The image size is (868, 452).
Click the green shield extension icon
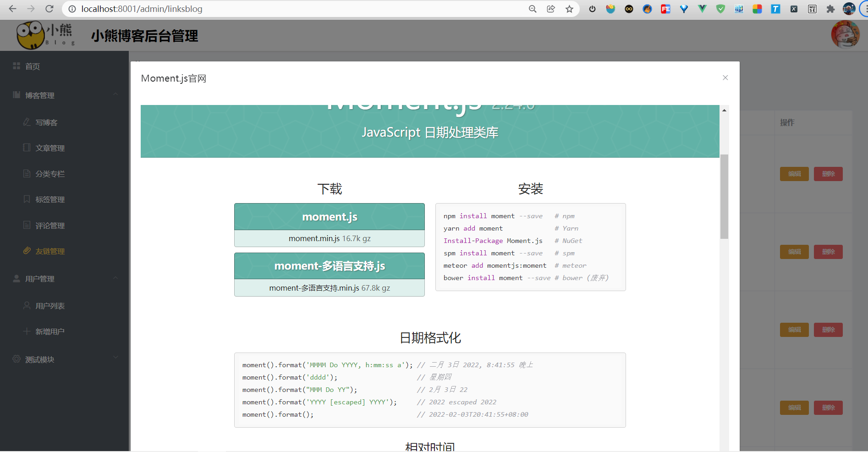tap(720, 9)
